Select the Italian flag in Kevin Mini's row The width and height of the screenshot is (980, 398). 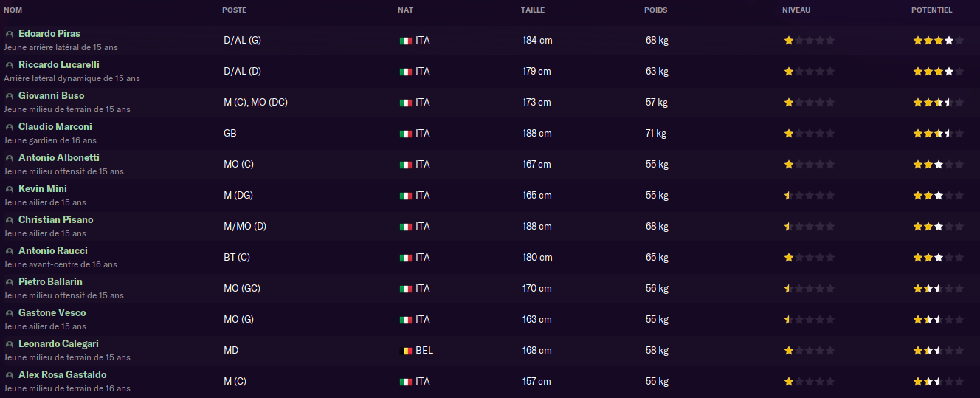pyautogui.click(x=405, y=196)
